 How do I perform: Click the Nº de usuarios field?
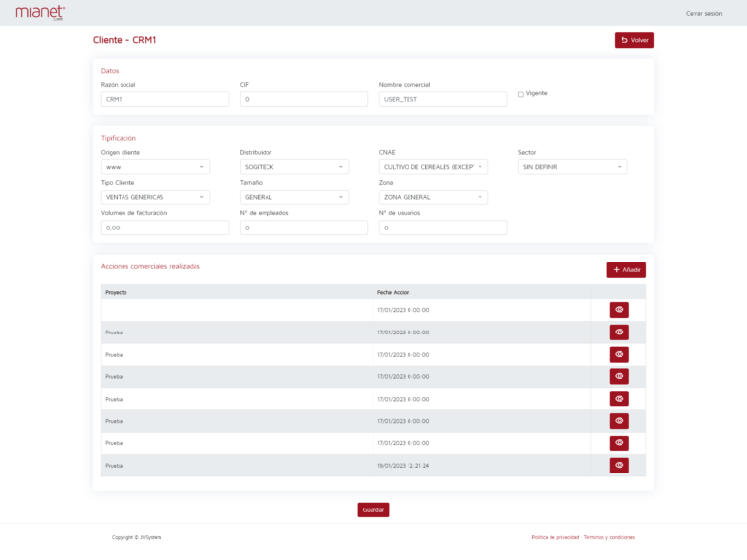pos(444,227)
